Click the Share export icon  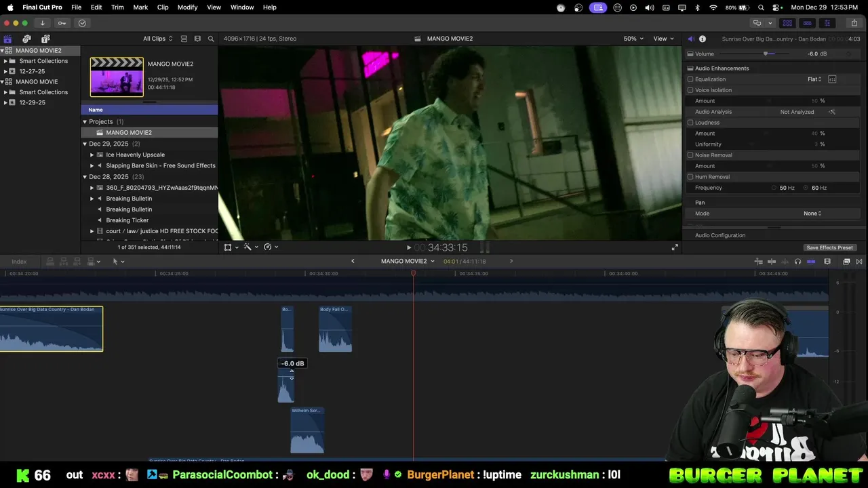coord(854,23)
